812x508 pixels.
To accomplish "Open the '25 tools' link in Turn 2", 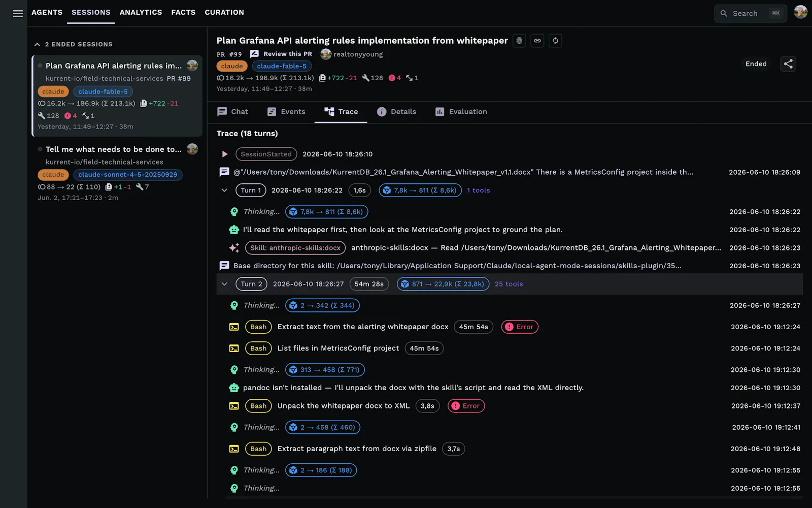I will pyautogui.click(x=509, y=284).
